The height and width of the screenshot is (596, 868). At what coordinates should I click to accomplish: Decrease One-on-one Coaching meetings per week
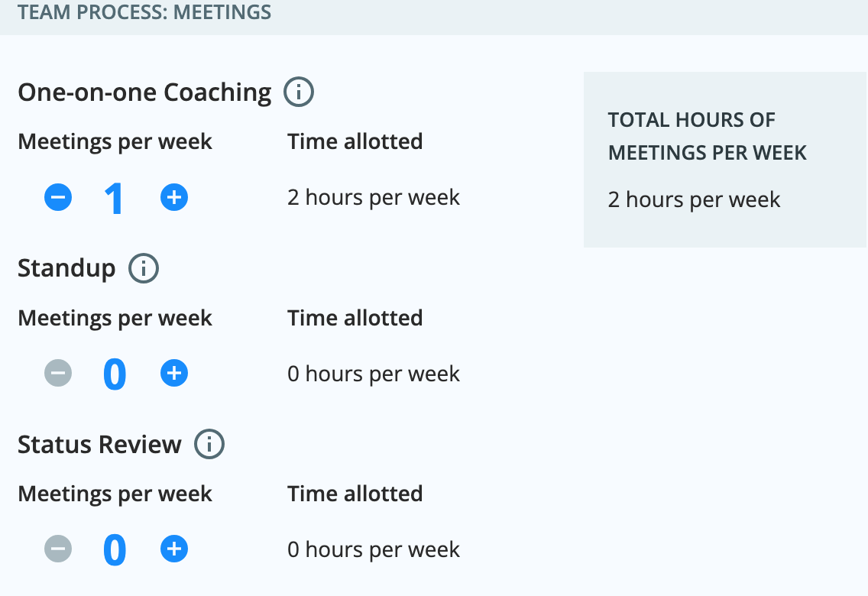pos(58,198)
